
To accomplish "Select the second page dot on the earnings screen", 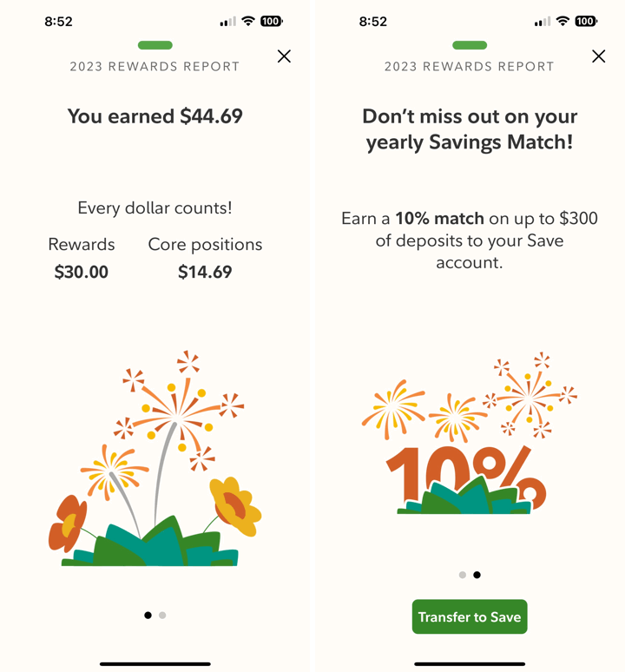I will pyautogui.click(x=162, y=616).
